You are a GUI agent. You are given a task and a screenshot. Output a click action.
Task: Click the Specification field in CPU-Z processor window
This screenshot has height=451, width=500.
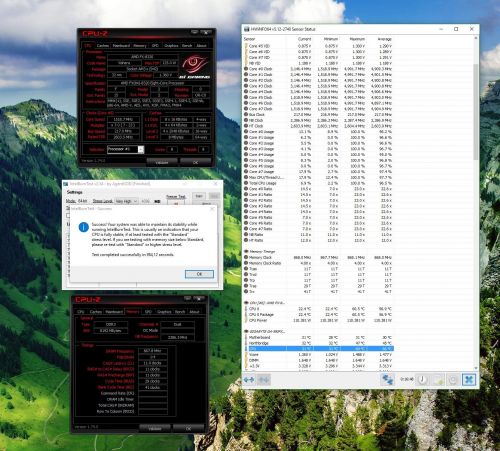coord(159,83)
